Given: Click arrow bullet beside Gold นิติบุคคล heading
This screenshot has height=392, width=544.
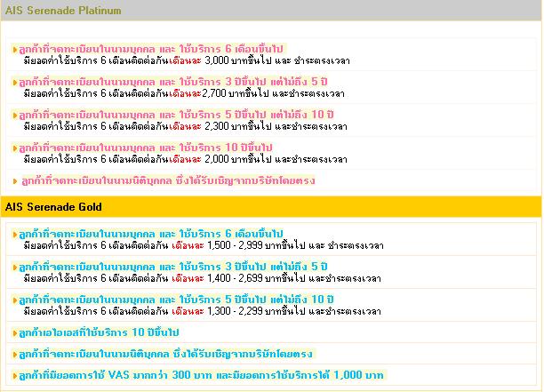Looking at the screenshot, I should coord(15,355).
